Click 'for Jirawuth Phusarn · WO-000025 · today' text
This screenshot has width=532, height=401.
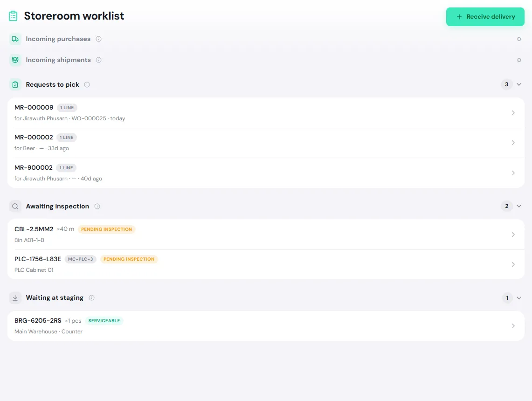click(x=69, y=118)
